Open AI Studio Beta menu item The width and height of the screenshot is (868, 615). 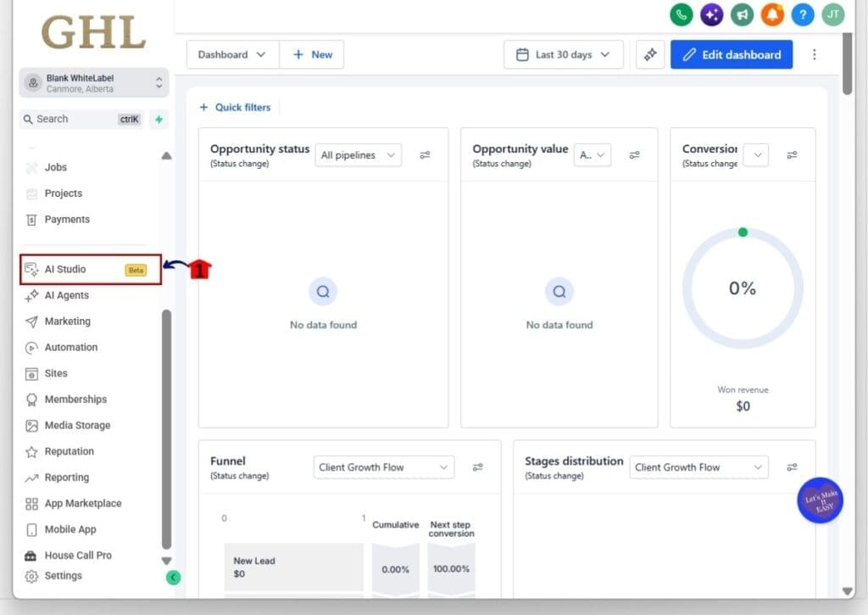[x=90, y=269]
